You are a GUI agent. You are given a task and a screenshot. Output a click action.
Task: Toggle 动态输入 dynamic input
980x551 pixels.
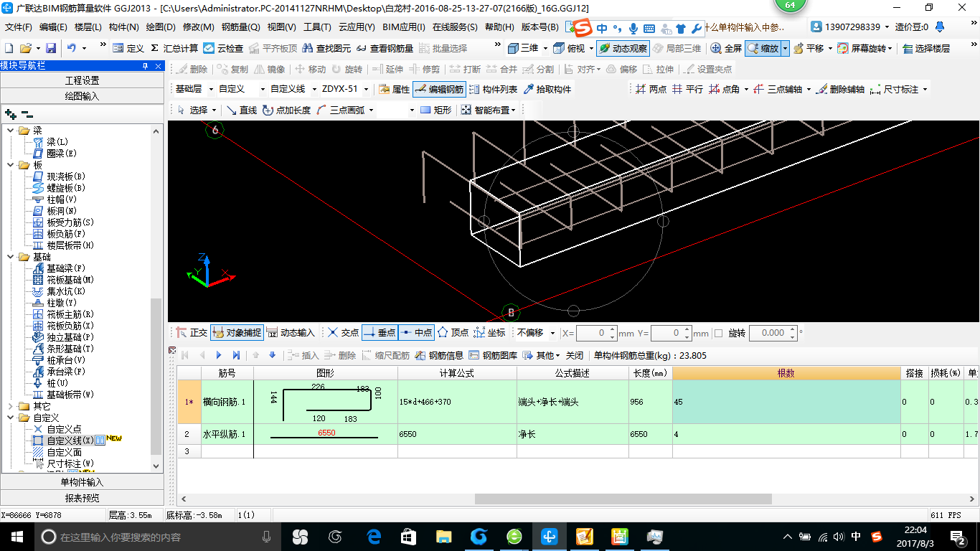[291, 333]
